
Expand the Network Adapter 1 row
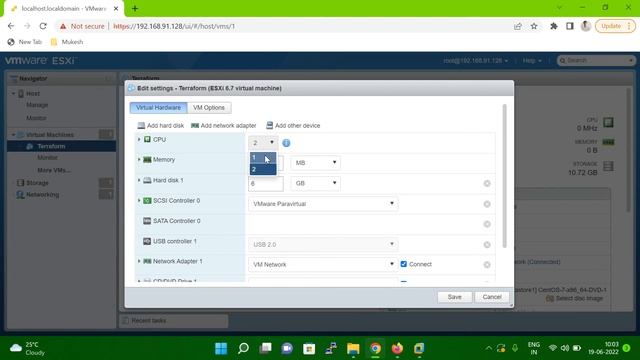point(139,261)
